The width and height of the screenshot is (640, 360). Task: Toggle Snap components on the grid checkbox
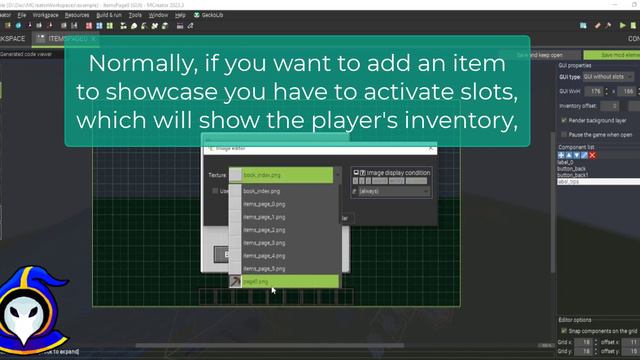(x=564, y=331)
